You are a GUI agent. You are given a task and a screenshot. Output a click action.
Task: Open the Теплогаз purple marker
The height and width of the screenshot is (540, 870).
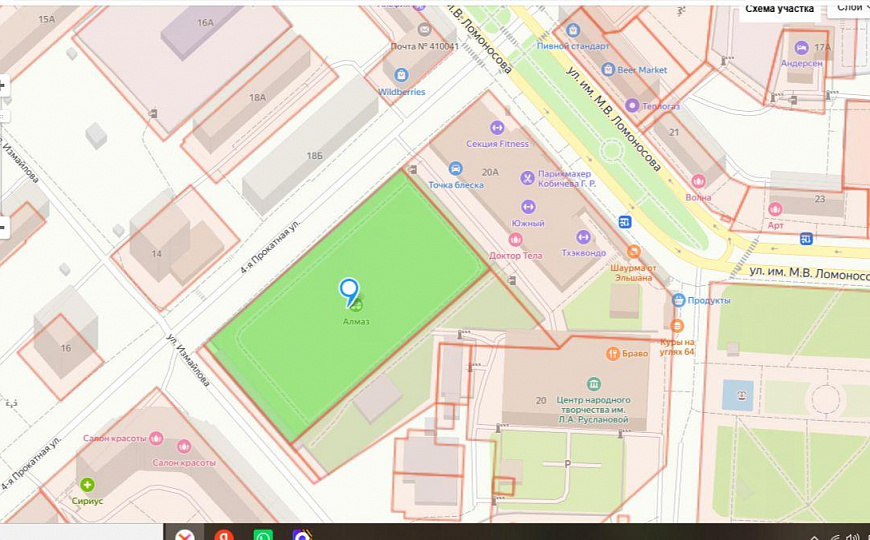click(x=632, y=105)
